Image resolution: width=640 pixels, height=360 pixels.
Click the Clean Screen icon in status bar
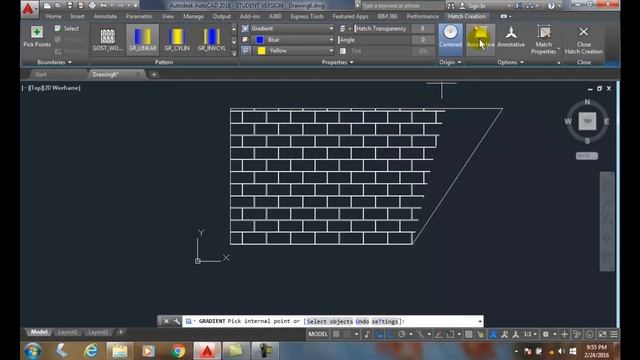602,334
